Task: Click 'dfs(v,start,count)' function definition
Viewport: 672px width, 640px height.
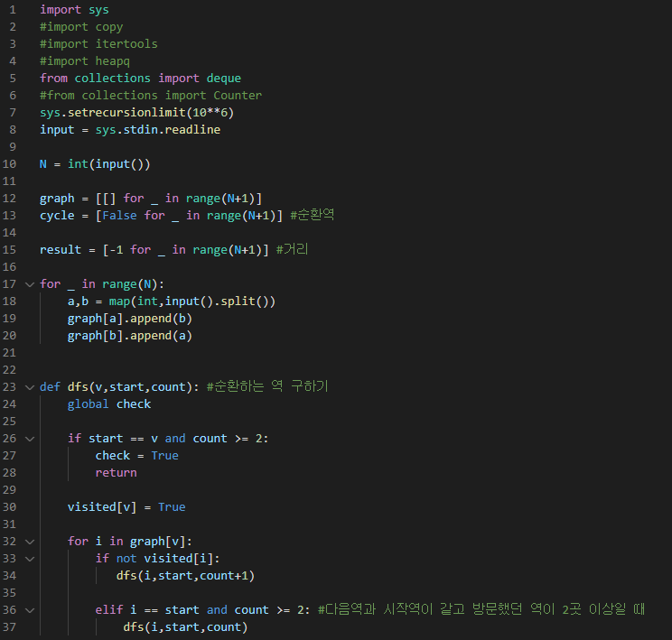Action: pos(130,387)
